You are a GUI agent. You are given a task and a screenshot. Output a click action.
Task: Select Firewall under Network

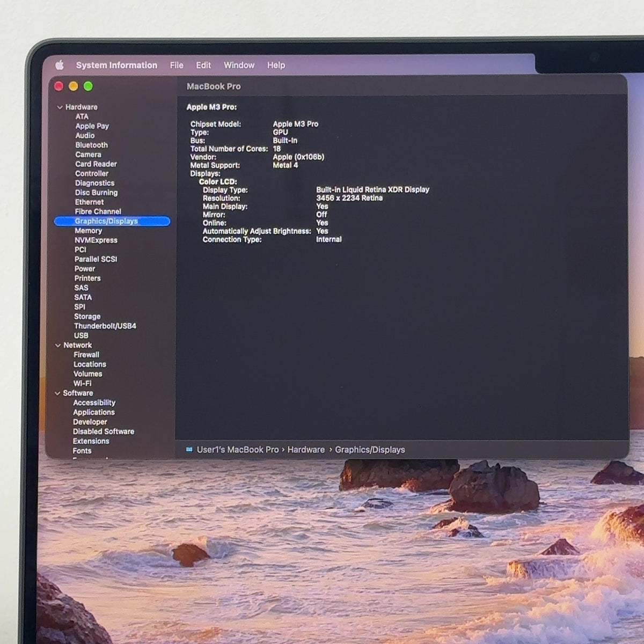86,355
